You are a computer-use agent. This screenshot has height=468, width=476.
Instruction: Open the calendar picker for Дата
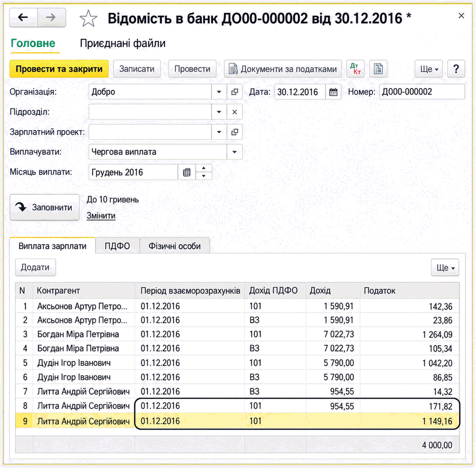pyautogui.click(x=333, y=92)
